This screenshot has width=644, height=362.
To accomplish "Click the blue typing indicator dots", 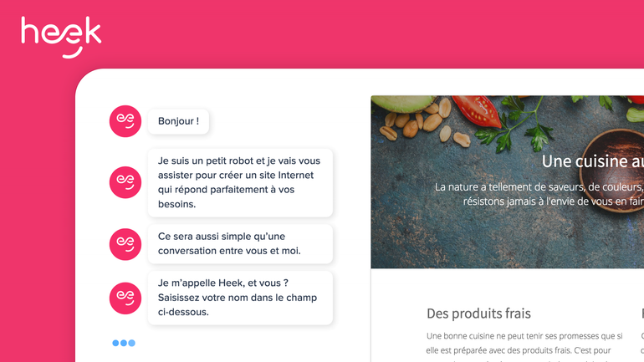I will (124, 343).
